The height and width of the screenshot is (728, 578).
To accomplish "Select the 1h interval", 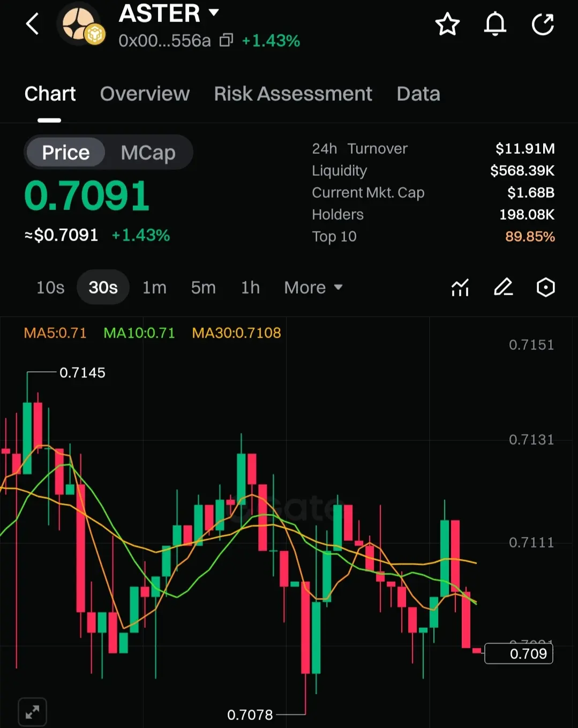I will [250, 288].
